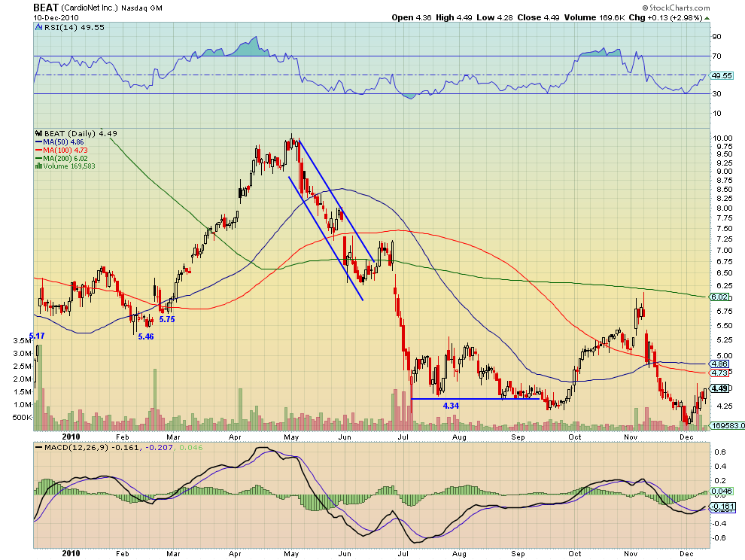The image size is (745, 560).
Task: Click the 49.55 RSI value tag
Action: tap(722, 75)
